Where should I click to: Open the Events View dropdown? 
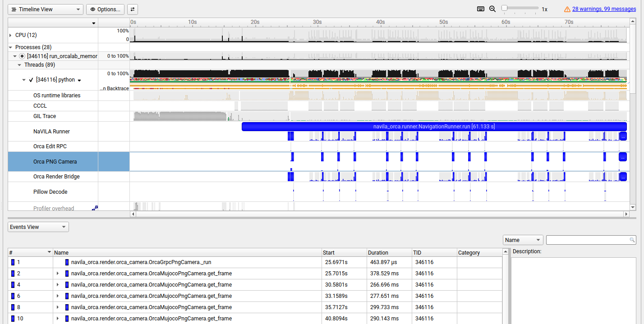point(38,227)
